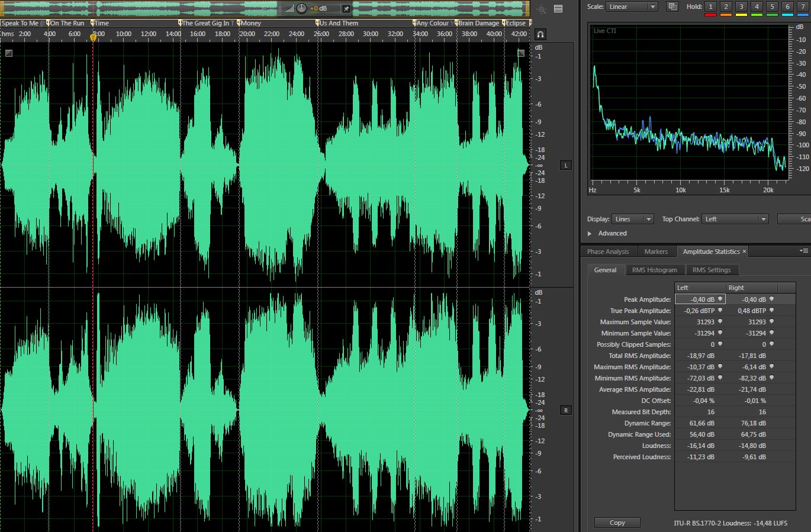Adjust the volume knob in the HUD

pyautogui.click(x=301, y=8)
